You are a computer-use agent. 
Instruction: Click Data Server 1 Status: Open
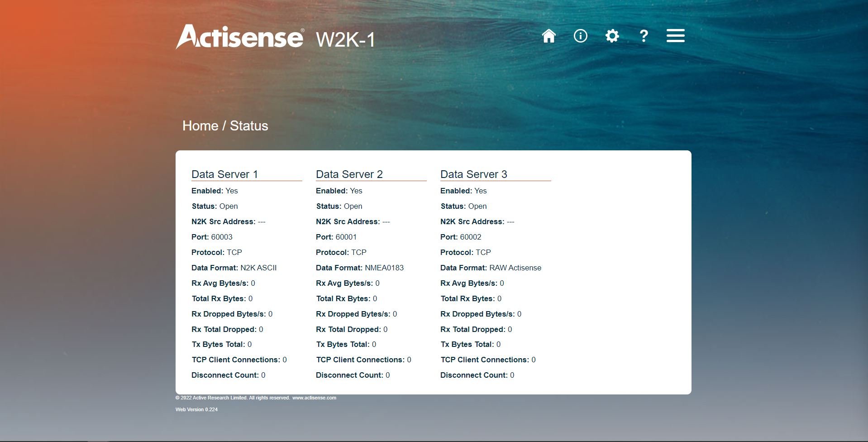click(215, 206)
